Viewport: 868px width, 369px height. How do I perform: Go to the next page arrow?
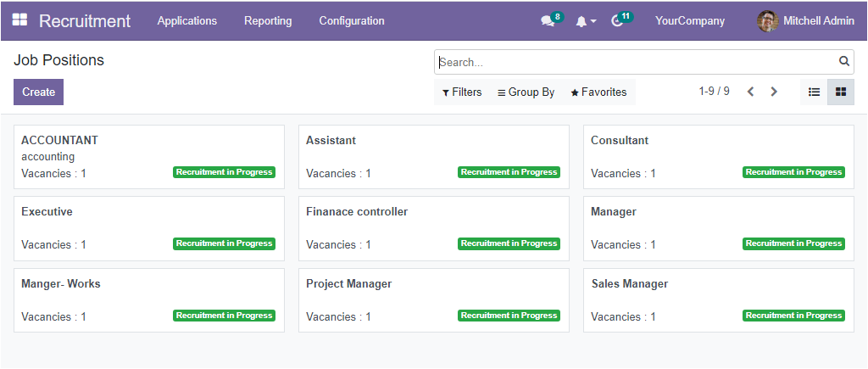[x=773, y=92]
